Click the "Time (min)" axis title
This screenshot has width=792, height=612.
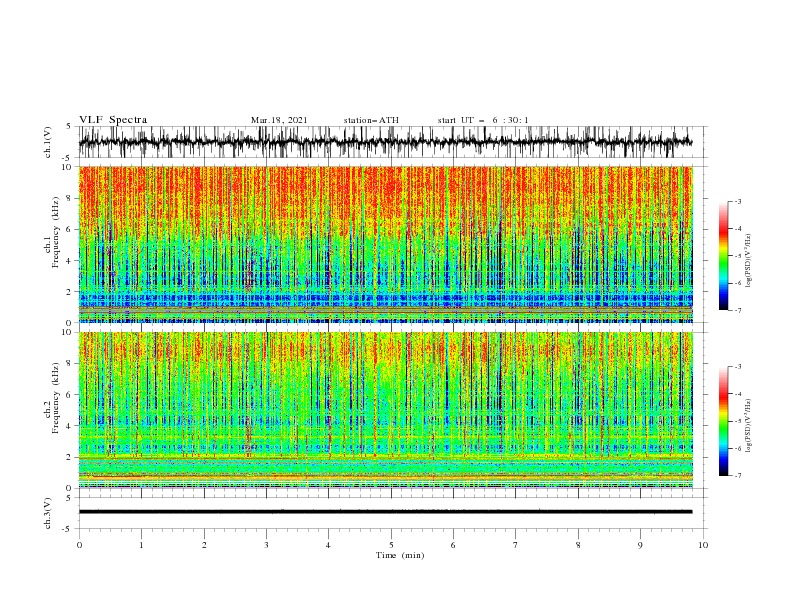400,555
